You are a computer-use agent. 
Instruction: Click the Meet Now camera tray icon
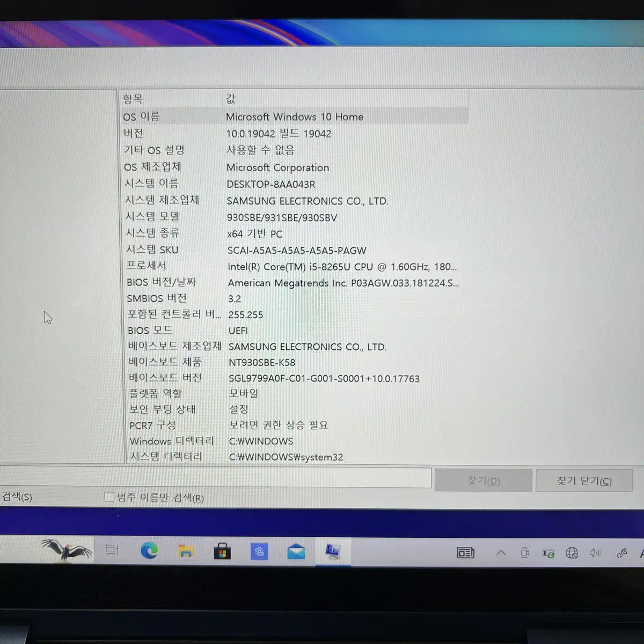click(x=525, y=553)
